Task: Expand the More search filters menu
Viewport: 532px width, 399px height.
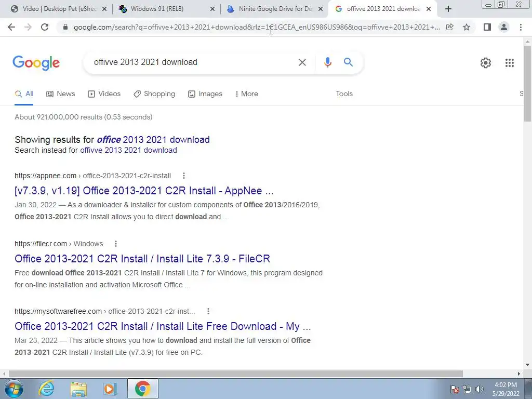Action: tap(247, 94)
